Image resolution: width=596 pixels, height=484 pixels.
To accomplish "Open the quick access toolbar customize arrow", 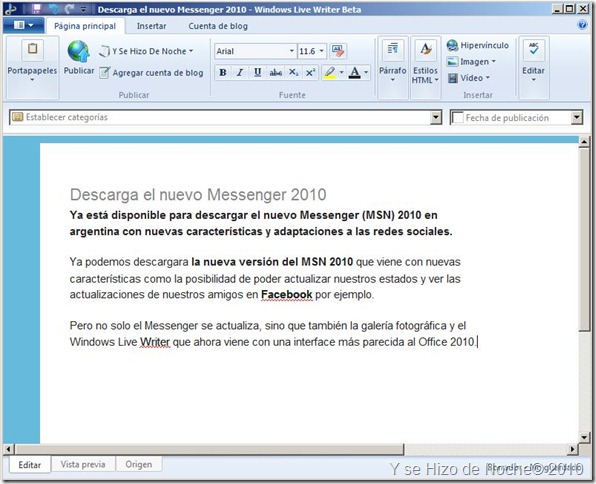I will coord(84,9).
